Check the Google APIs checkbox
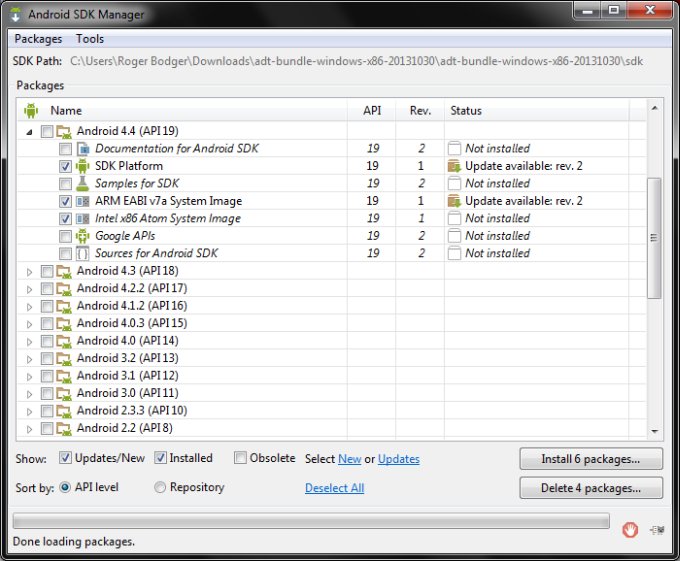 [x=65, y=236]
